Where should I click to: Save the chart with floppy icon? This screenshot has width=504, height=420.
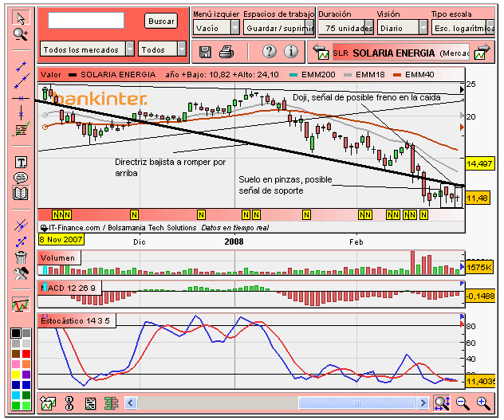tap(205, 52)
